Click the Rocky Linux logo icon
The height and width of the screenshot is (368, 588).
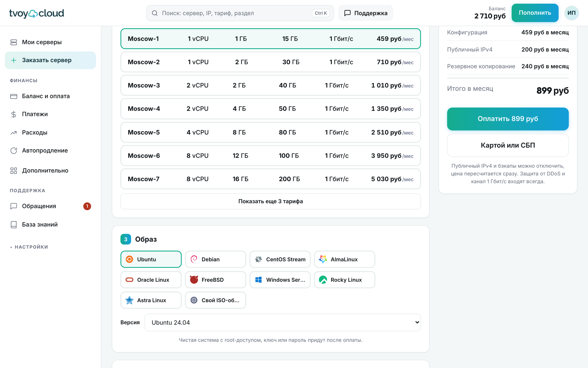[x=323, y=280]
